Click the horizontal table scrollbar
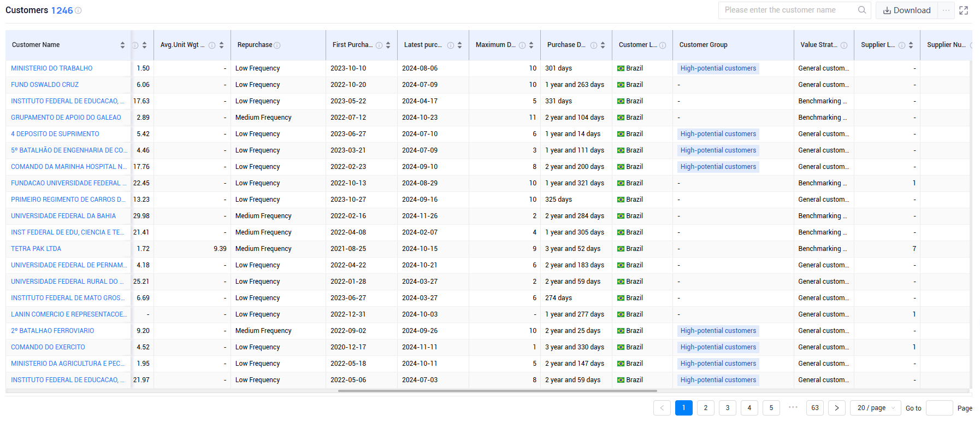The width and height of the screenshot is (980, 421). click(x=497, y=391)
